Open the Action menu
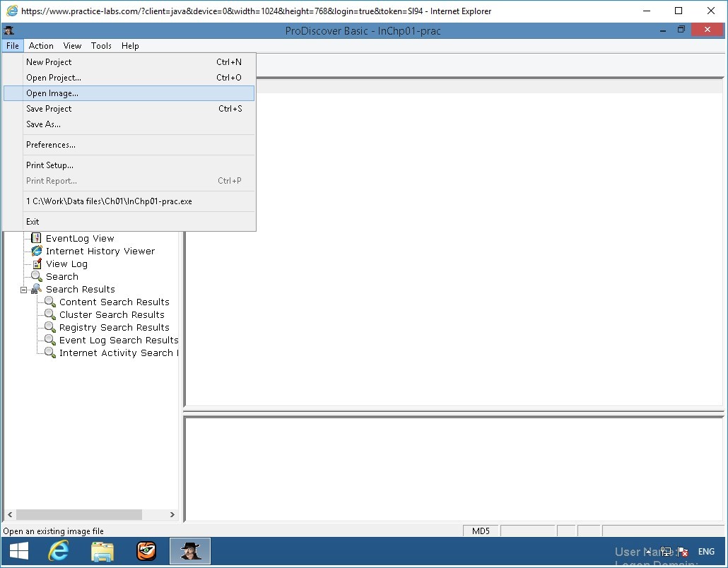 [41, 45]
